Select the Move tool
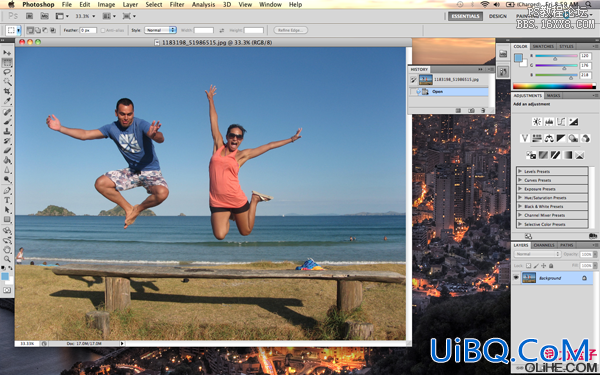The height and width of the screenshot is (375, 600). click(7, 53)
